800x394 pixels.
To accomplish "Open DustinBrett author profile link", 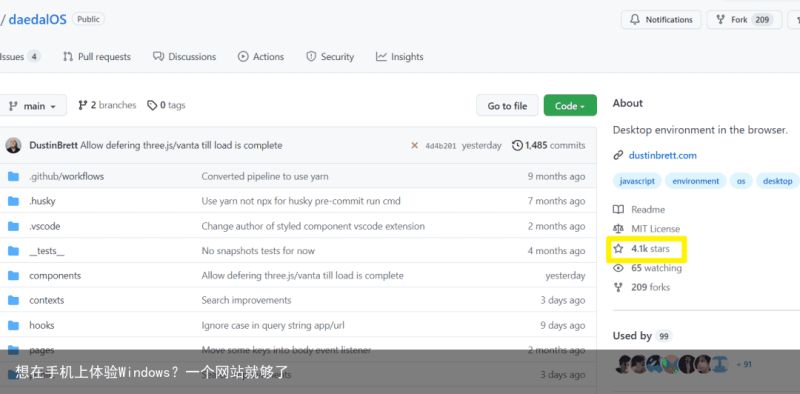I will pos(54,145).
